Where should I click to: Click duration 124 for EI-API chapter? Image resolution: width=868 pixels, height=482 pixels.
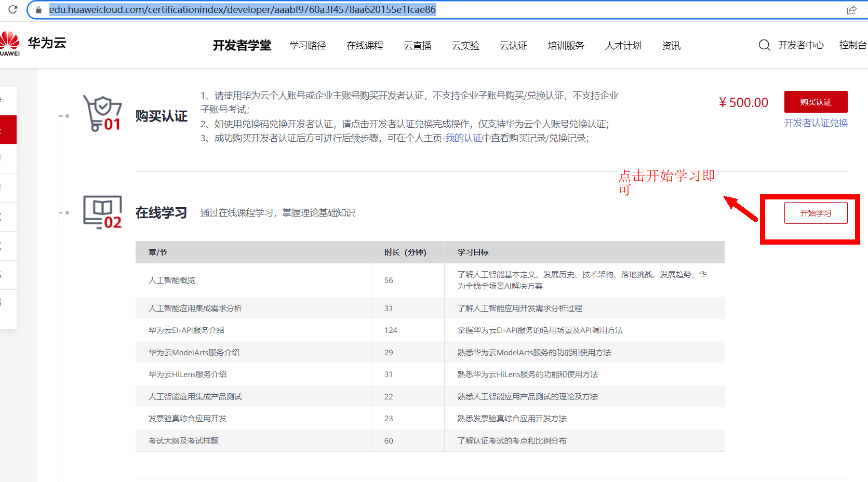tap(391, 330)
